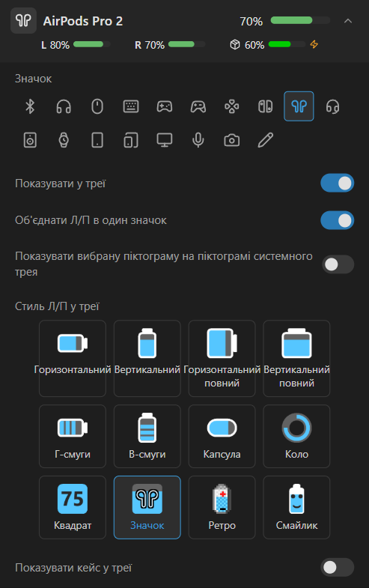The height and width of the screenshot is (588, 369).
Task: Pick the smartwatch icon
Action: (x=64, y=140)
